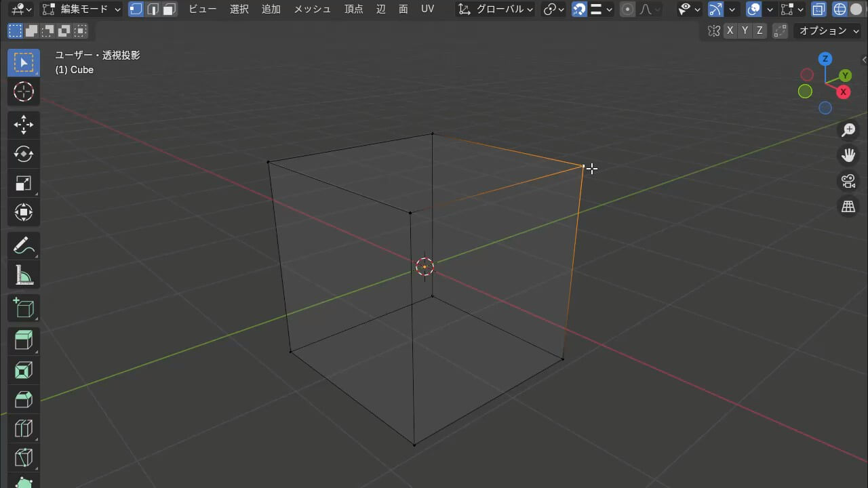This screenshot has height=488, width=868.
Task: Open the 面 menu
Action: tap(403, 9)
